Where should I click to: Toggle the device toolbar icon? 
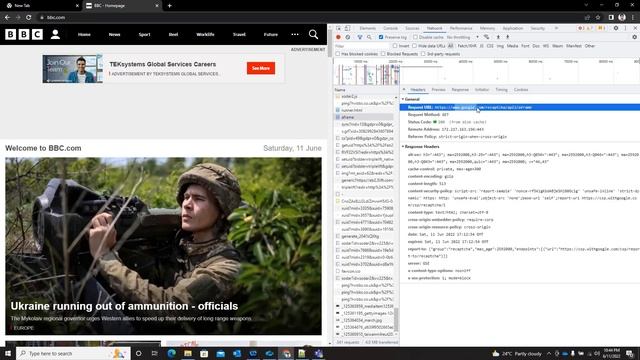(x=348, y=28)
